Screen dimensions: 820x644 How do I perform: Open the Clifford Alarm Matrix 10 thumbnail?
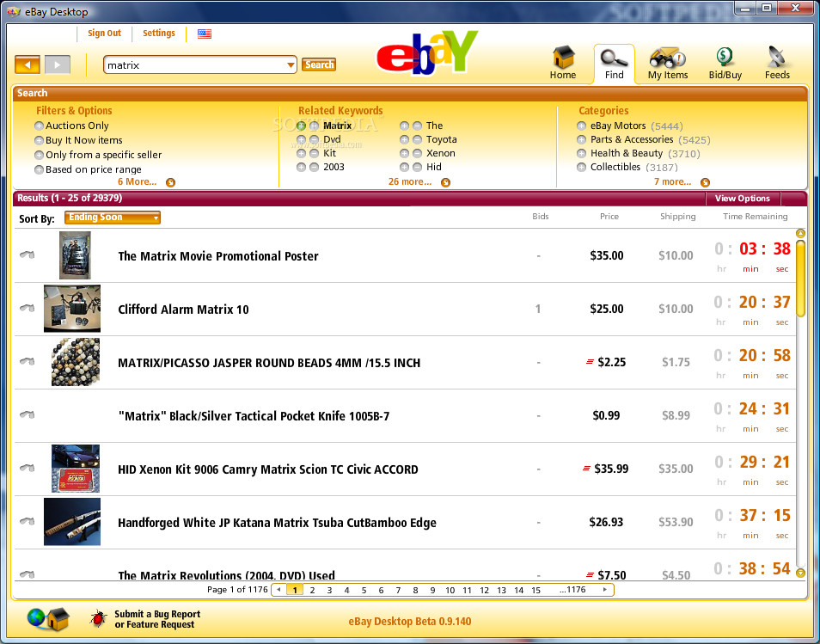[72, 309]
